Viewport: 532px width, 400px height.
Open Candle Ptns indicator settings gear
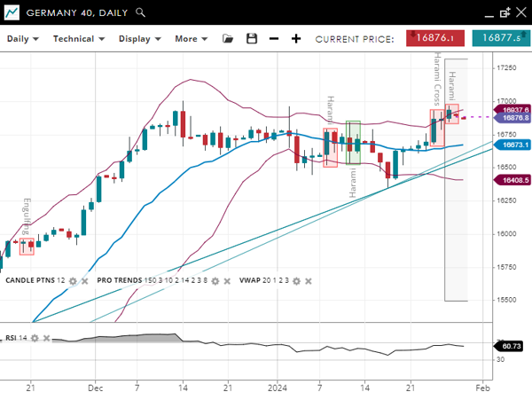tap(73, 280)
